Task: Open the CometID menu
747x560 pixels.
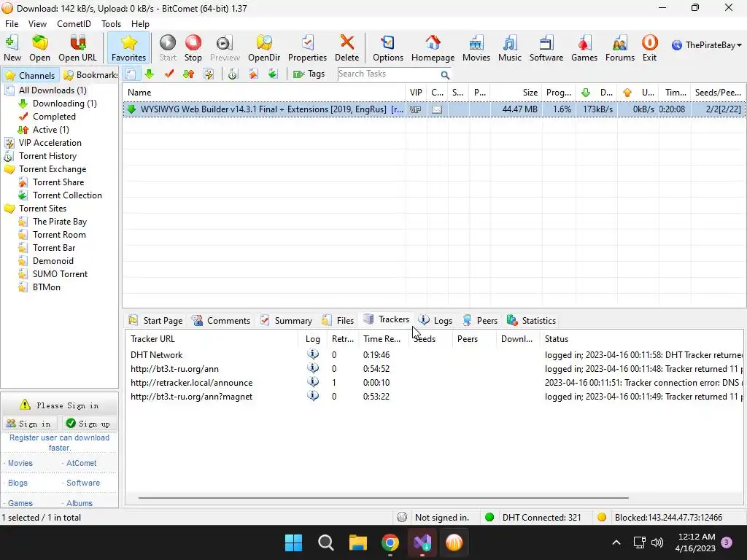Action: click(x=74, y=24)
